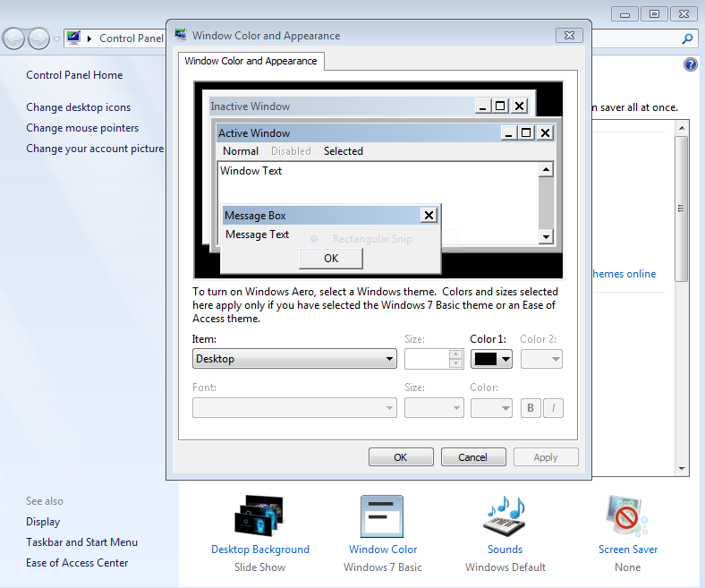Toggle the Italic font button

click(553, 407)
